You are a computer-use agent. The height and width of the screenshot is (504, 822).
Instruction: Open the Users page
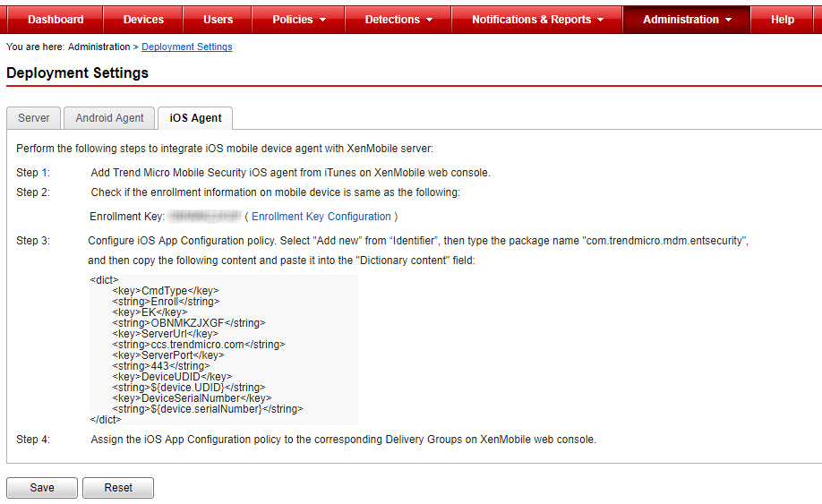pos(218,20)
